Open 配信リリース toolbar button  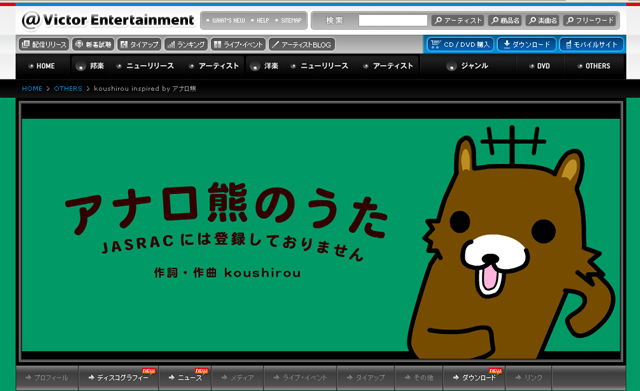(44, 44)
